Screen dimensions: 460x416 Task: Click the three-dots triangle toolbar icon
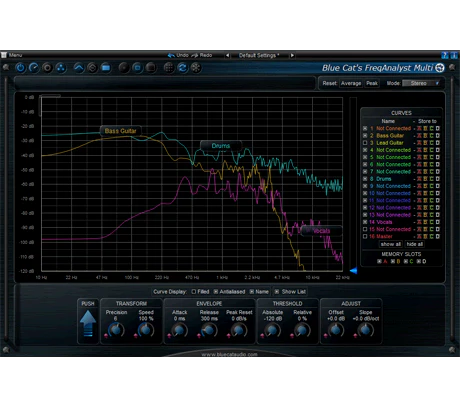(60, 68)
